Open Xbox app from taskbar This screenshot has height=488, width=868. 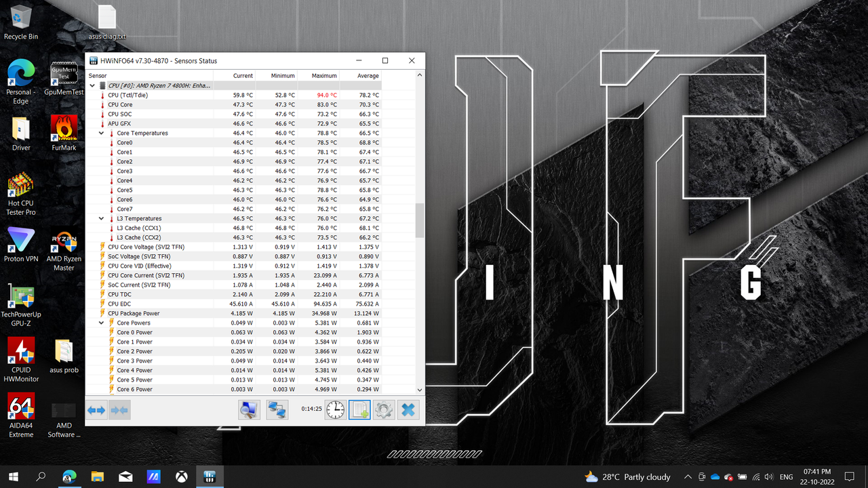(182, 476)
